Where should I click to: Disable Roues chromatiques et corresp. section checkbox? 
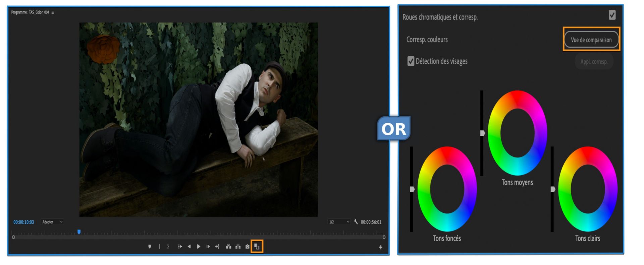click(612, 15)
